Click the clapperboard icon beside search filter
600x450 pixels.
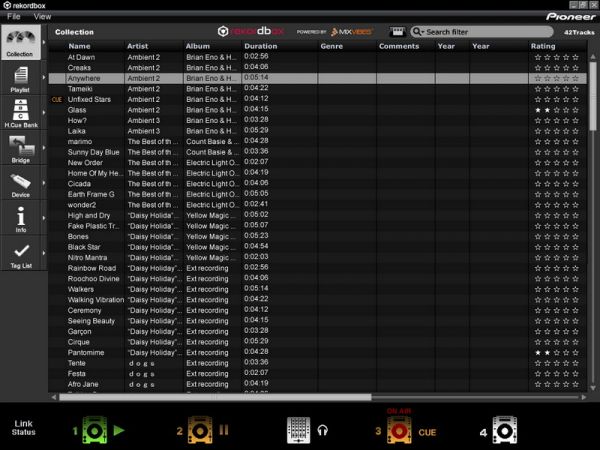(397, 32)
